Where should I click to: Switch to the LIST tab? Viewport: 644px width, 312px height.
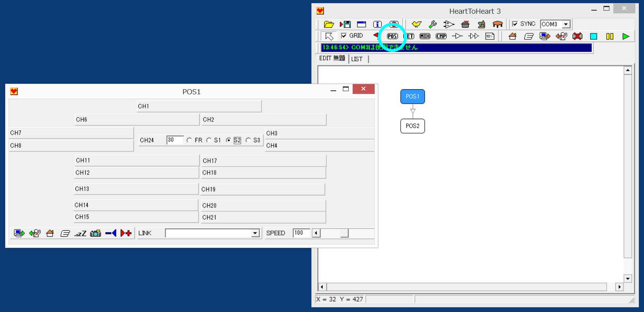pyautogui.click(x=357, y=59)
